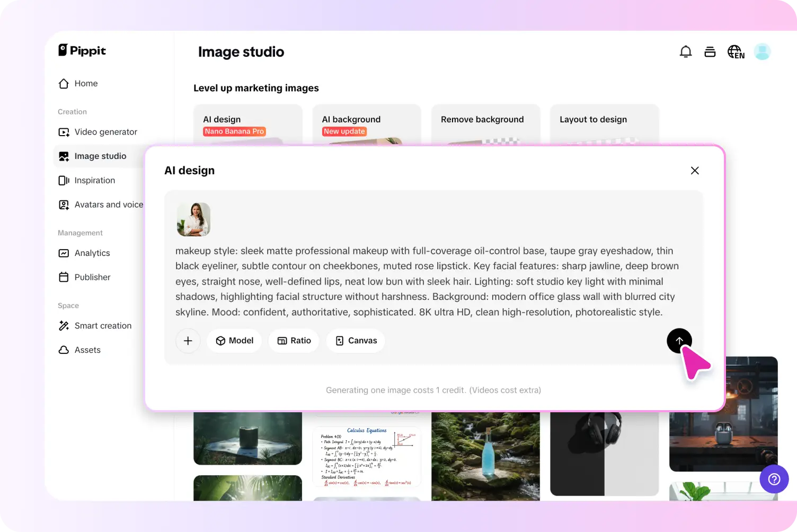The width and height of the screenshot is (797, 532).
Task: Click the Publisher calendar icon
Action: coord(64,277)
